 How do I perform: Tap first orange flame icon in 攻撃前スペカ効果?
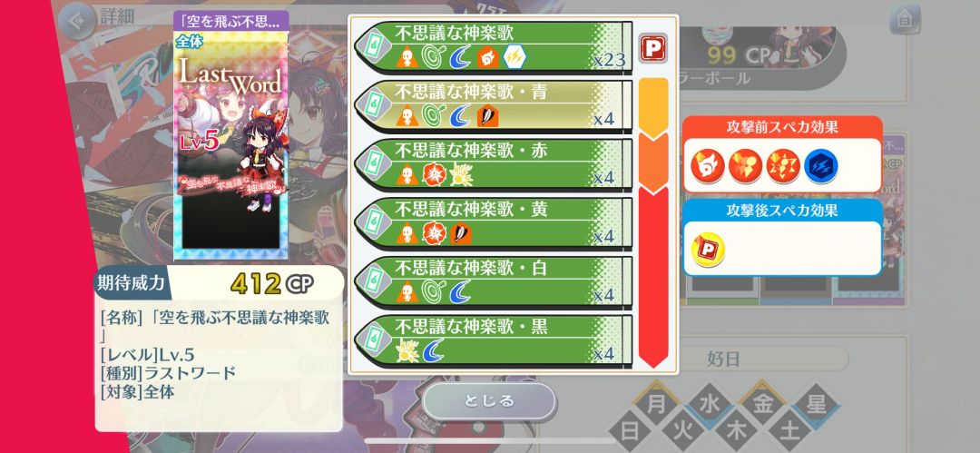[708, 166]
